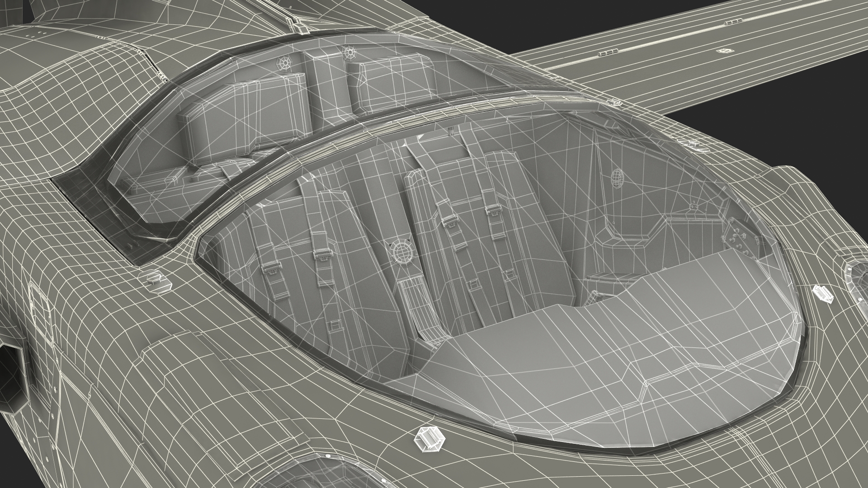Screen dimensions: 868x488
Task: Click the right circular vent on rear bulkhead
Action: click(x=350, y=53)
